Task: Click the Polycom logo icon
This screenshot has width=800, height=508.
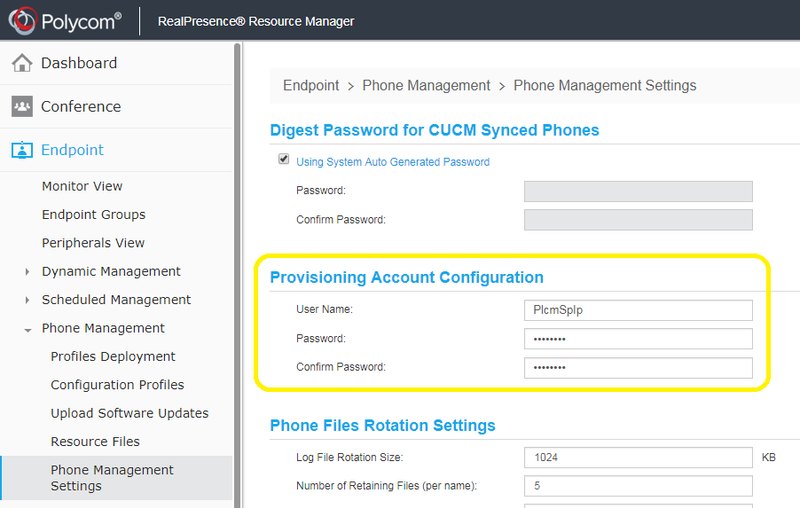Action: point(22,20)
